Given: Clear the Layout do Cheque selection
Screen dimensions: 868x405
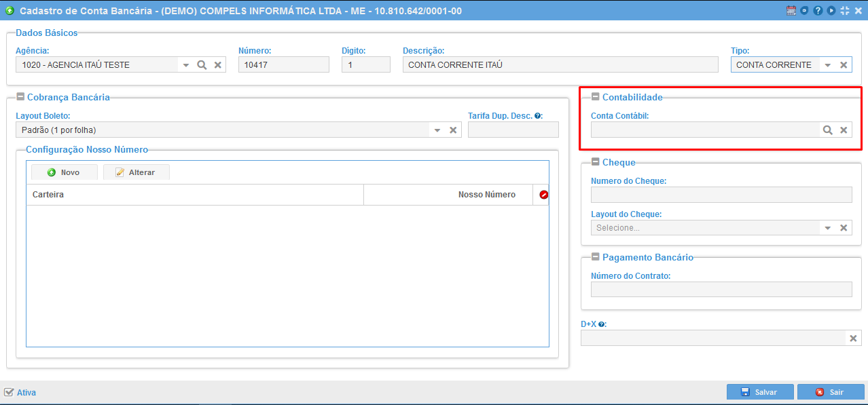Looking at the screenshot, I should pyautogui.click(x=844, y=227).
